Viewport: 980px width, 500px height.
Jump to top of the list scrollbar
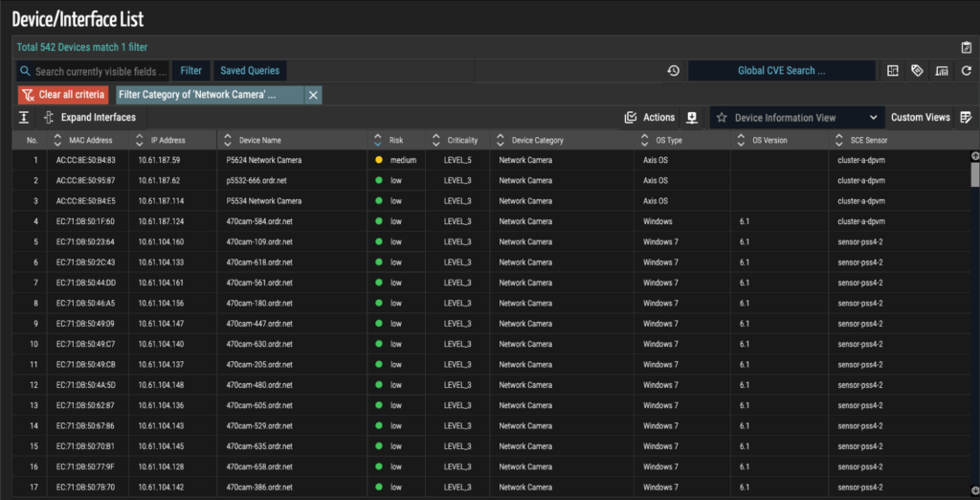point(975,156)
